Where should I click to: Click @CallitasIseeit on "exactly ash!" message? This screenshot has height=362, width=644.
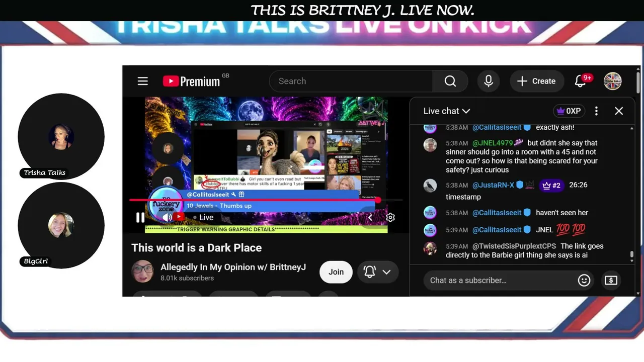pos(497,128)
